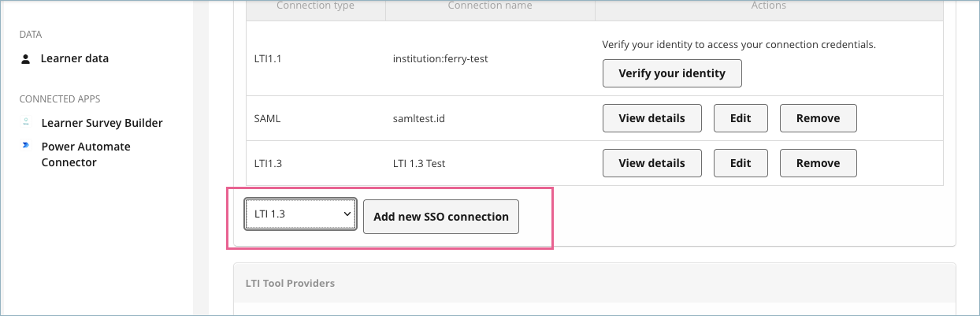The image size is (980, 316).
Task: View details of the samltest.id connection
Action: tap(651, 118)
